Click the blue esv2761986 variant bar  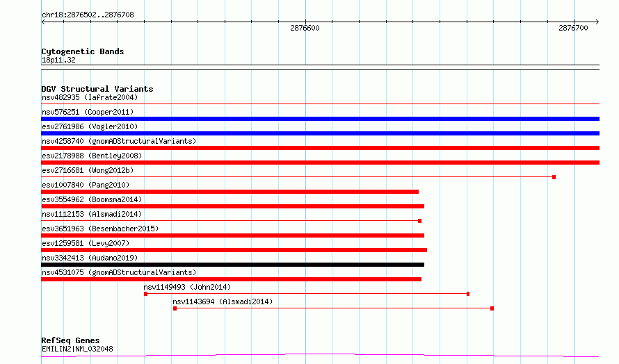tap(320, 133)
